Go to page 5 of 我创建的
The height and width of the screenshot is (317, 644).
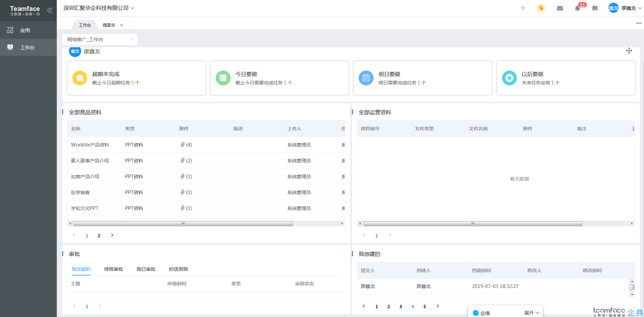(x=425, y=307)
